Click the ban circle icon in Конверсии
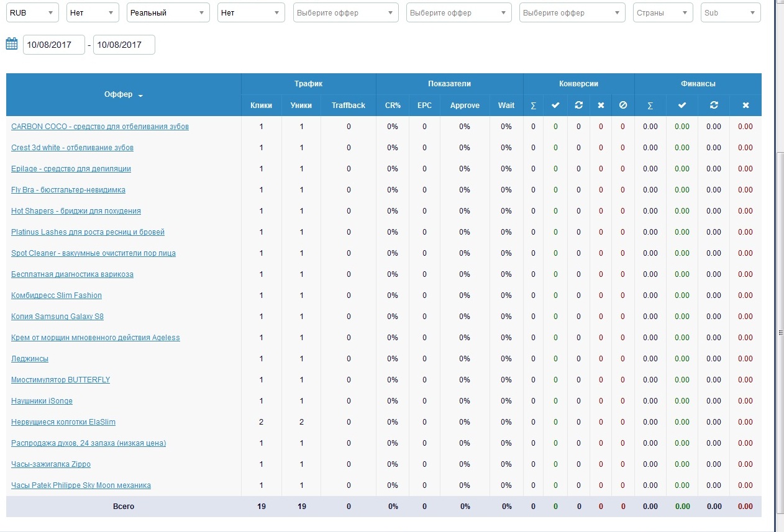Screen dimensions: 784x532 pos(623,106)
